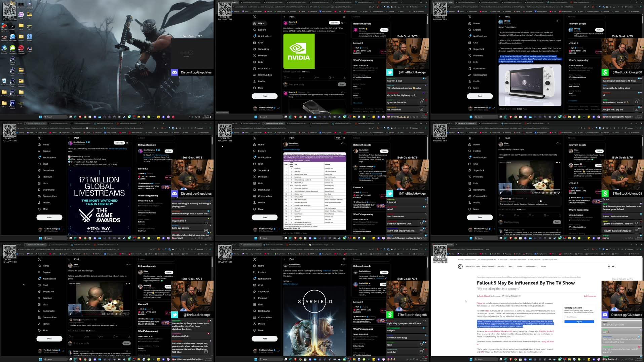
Task: Like the Nvidia RTX 50 post
Action: click(x=315, y=77)
